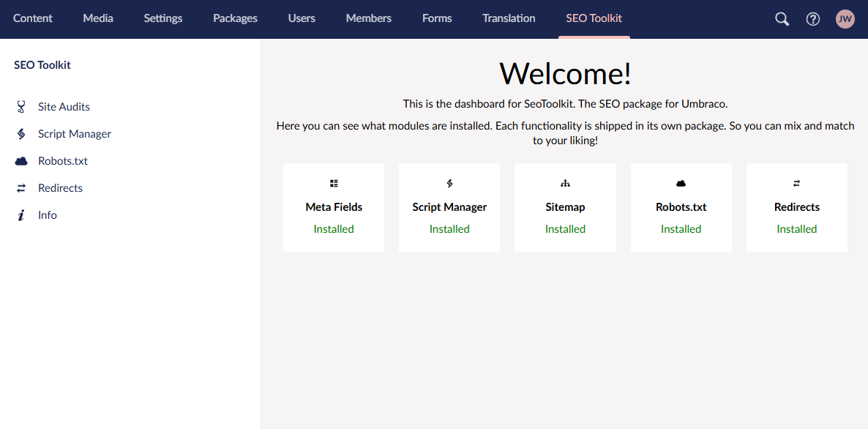Open Robots.txt via its cloud icon

pos(20,160)
